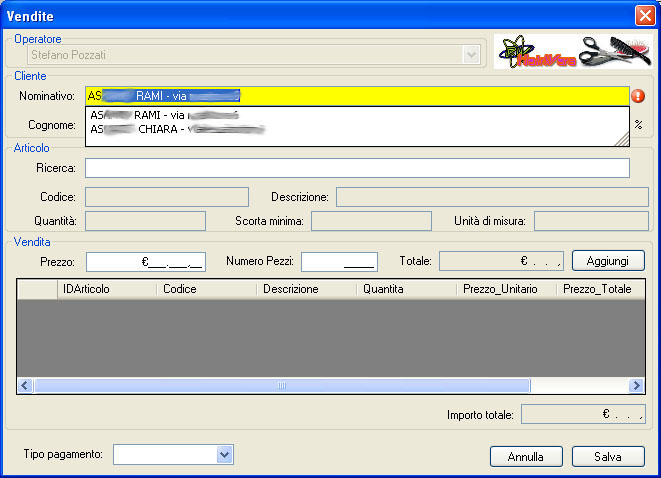
Task: Click the Annulla button
Action: click(526, 457)
